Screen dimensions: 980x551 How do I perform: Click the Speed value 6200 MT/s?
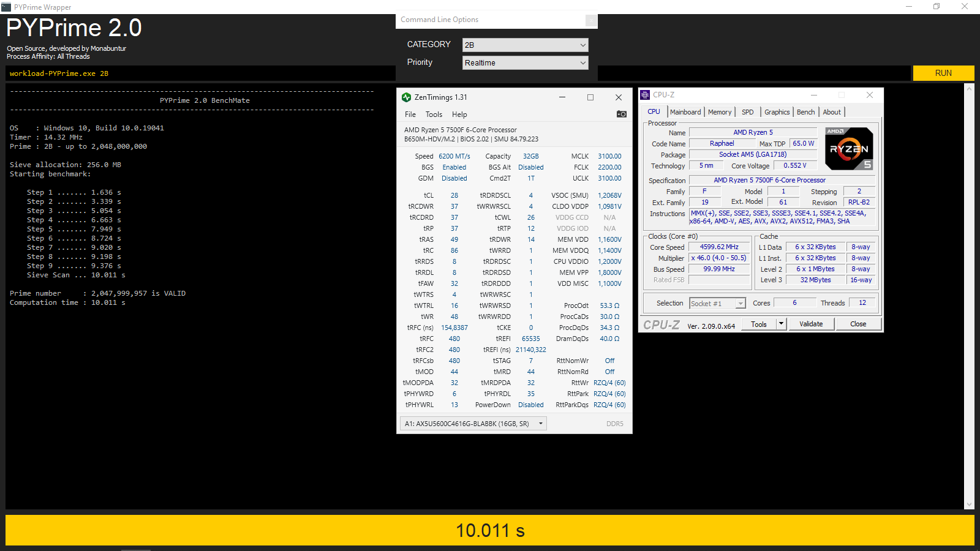click(454, 156)
